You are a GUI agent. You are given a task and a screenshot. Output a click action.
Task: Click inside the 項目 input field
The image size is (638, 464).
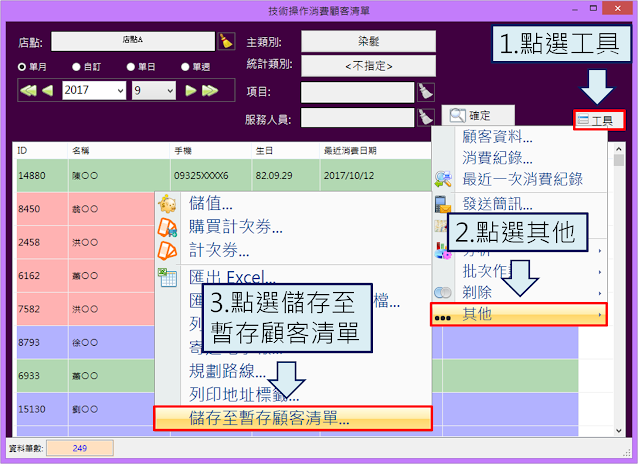(357, 92)
